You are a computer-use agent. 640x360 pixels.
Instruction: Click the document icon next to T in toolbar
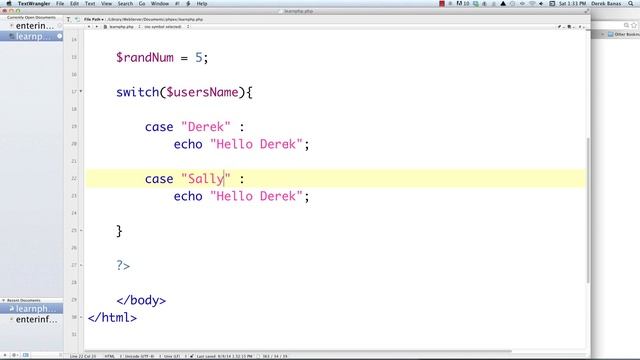tap(77, 19)
